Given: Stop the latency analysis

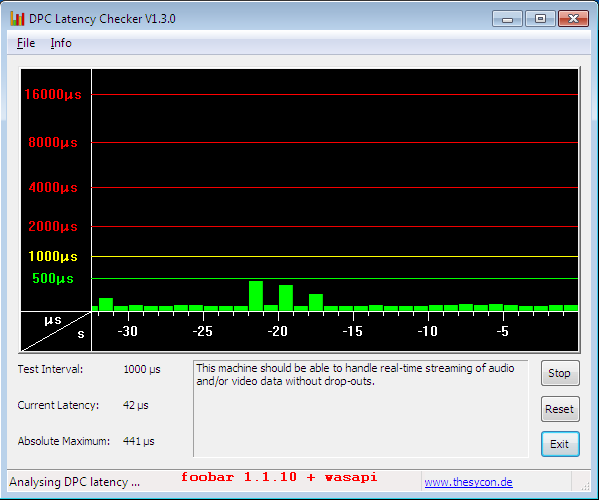Looking at the screenshot, I should coord(560,373).
